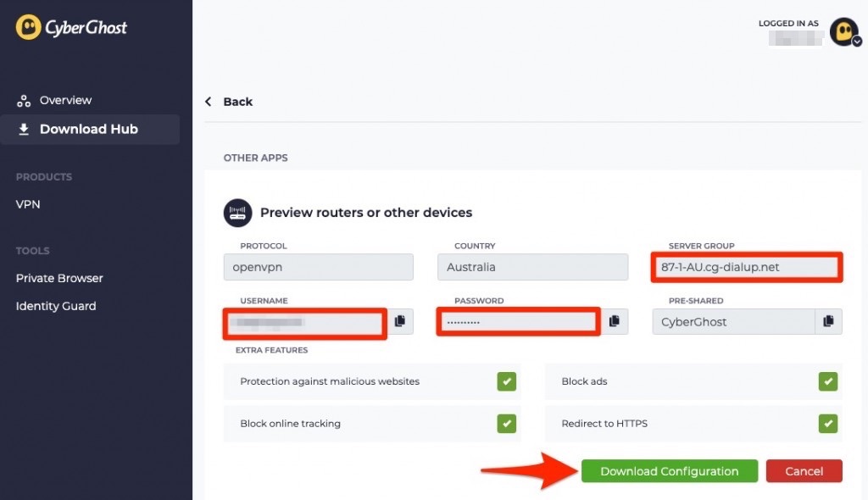This screenshot has height=500, width=868.
Task: Open Identity Guard tool
Action: pyautogui.click(x=56, y=306)
